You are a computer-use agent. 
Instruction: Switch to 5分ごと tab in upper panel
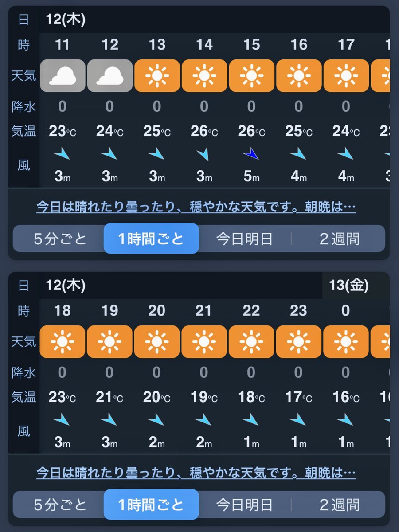[x=60, y=239]
